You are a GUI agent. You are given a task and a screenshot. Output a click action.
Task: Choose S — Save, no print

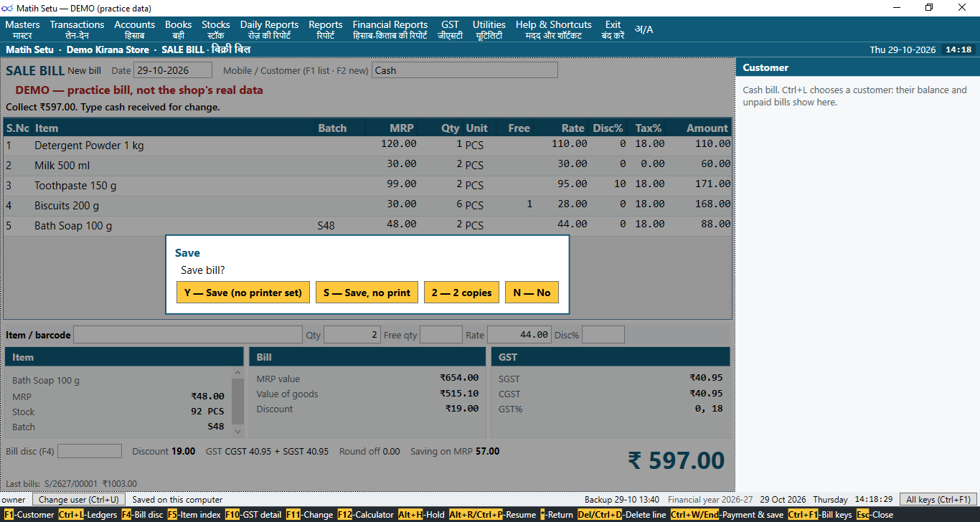pos(367,293)
